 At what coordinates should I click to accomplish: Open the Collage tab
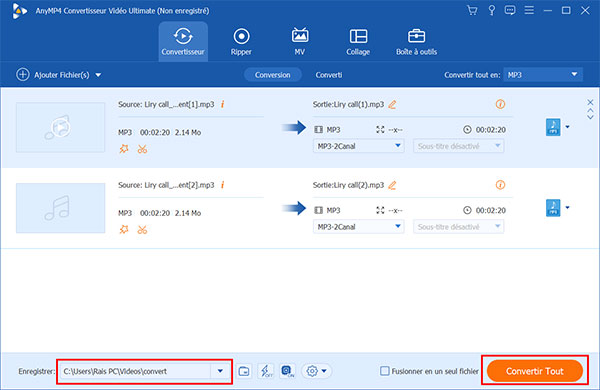pos(358,41)
